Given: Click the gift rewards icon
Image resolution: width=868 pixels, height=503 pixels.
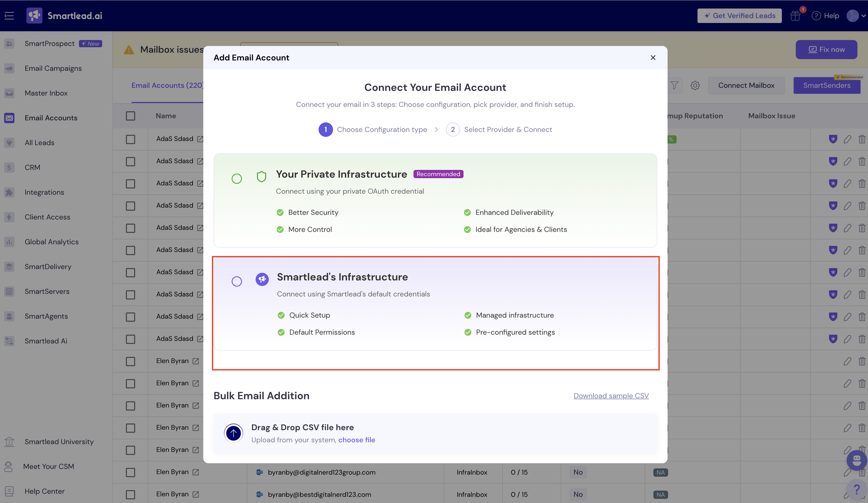Looking at the screenshot, I should pos(795,16).
